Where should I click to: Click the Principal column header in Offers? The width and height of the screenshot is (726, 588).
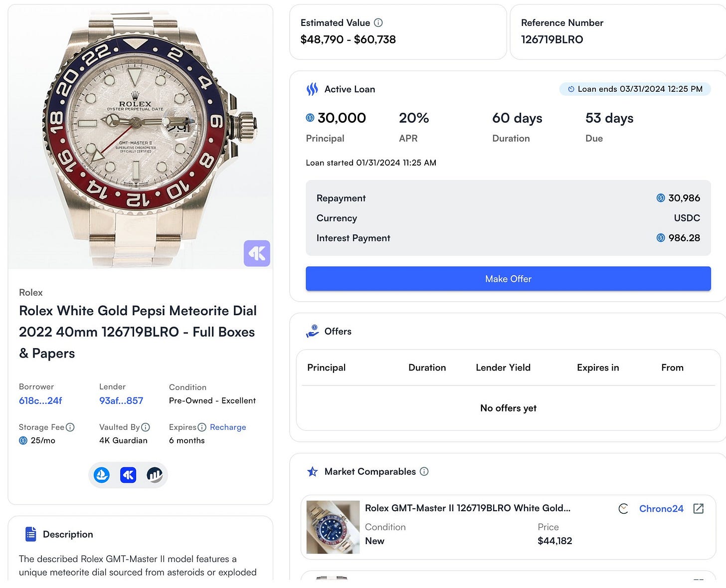point(326,368)
